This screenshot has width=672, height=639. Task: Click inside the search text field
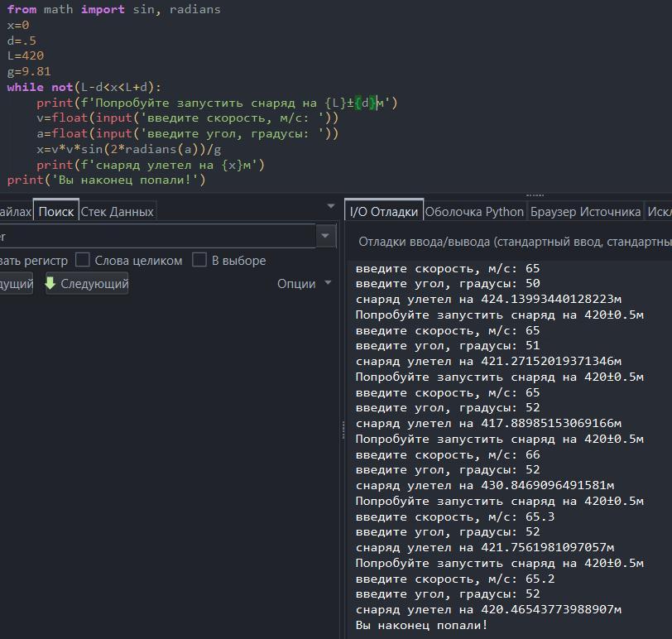click(157, 236)
